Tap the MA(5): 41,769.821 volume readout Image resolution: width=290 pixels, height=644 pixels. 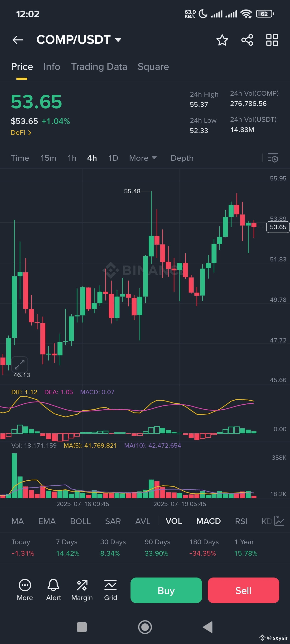[90, 445]
